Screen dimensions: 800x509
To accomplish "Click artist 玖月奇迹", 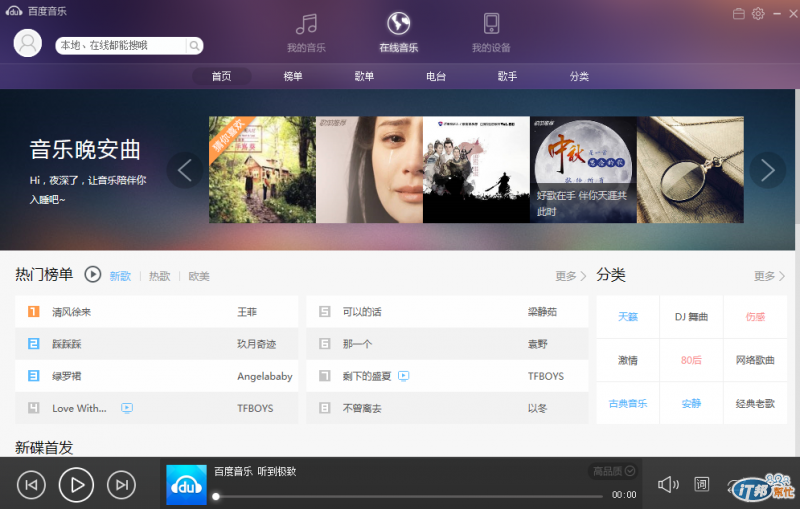I will tap(257, 344).
